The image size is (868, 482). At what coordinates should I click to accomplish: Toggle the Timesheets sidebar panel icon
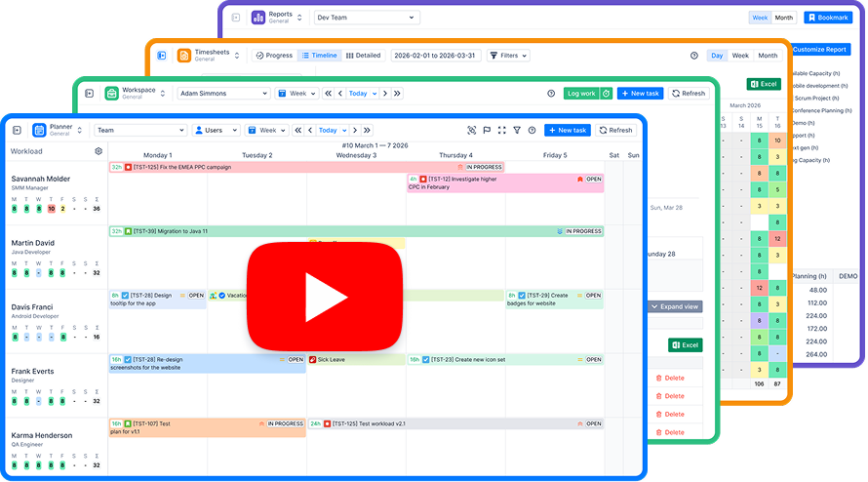click(x=162, y=56)
